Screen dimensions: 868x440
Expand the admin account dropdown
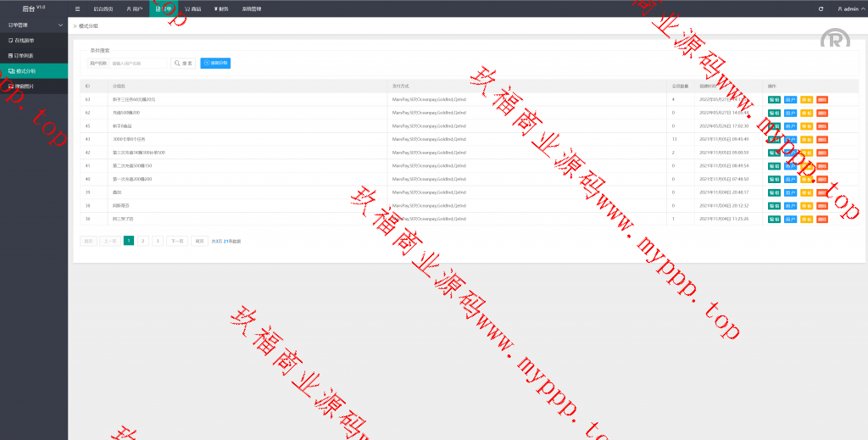(849, 8)
